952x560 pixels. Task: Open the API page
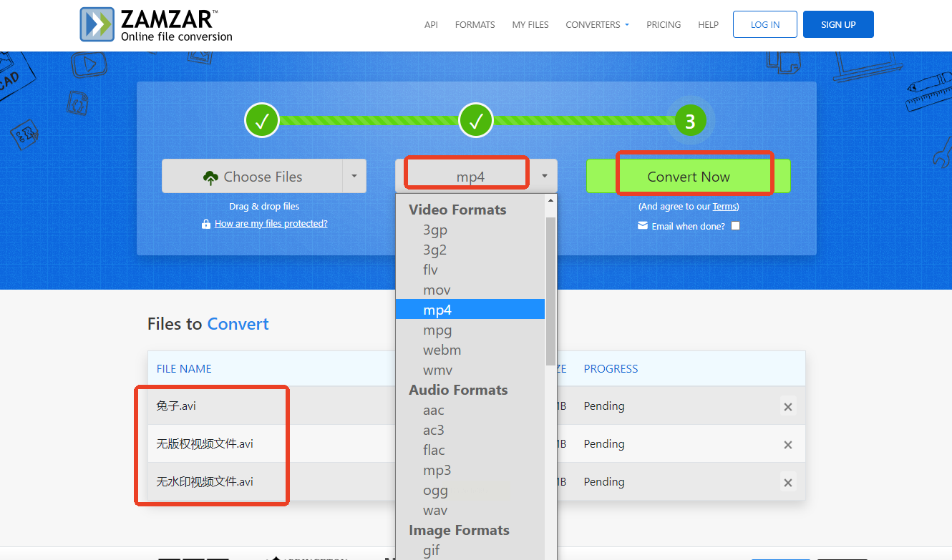tap(431, 24)
